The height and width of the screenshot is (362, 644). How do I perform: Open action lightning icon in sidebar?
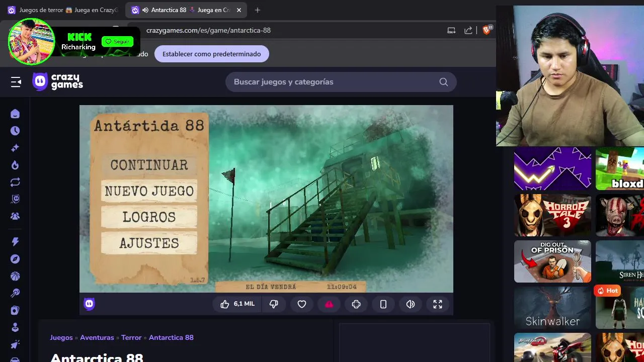coord(15,242)
